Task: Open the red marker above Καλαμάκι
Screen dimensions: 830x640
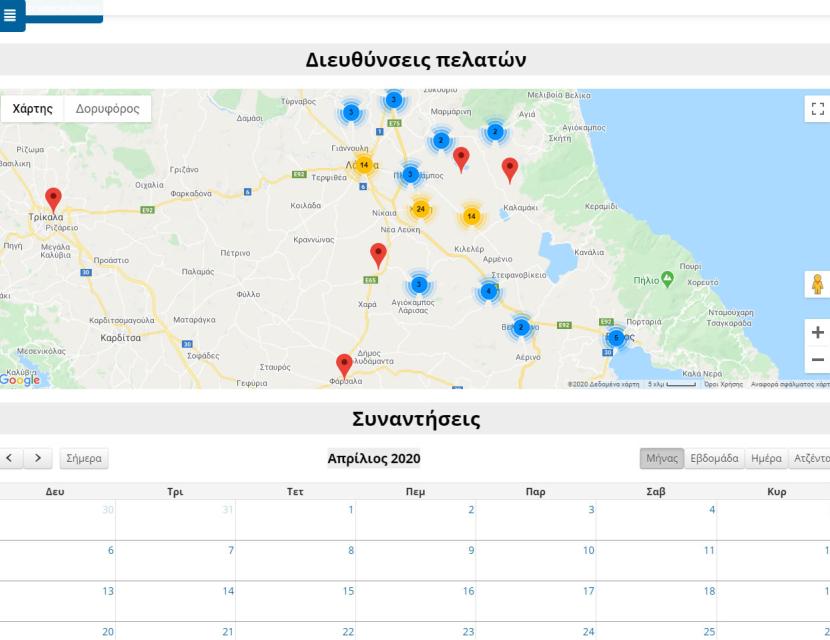Action: pyautogui.click(x=509, y=170)
